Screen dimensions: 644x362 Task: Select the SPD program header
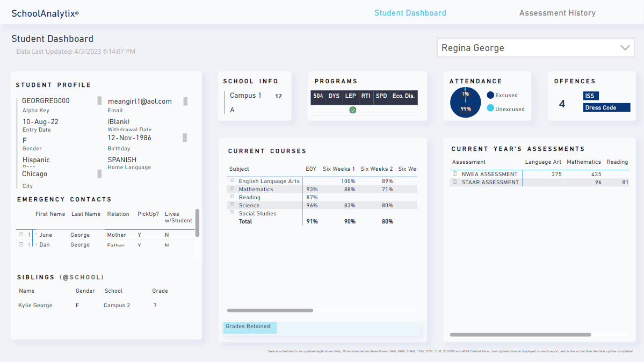(x=381, y=96)
